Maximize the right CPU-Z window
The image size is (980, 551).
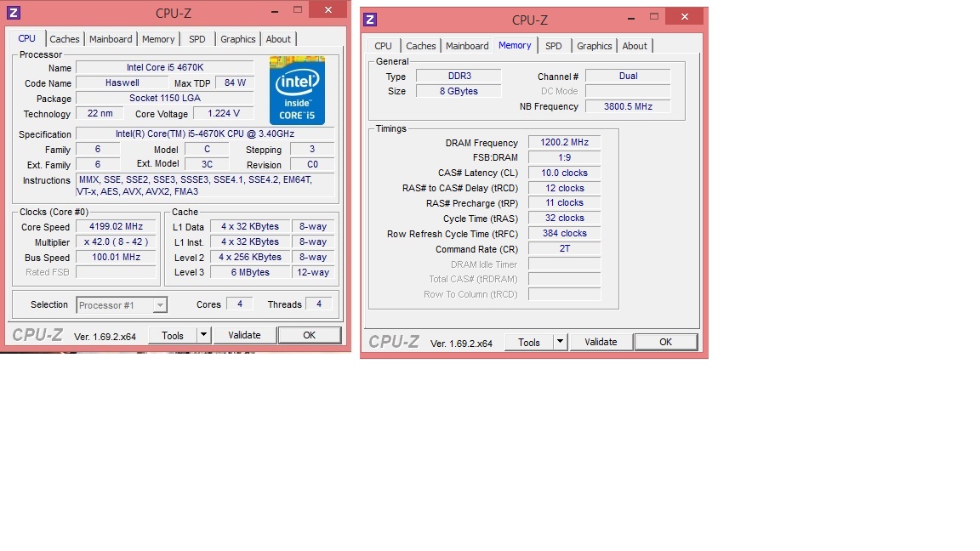[654, 17]
